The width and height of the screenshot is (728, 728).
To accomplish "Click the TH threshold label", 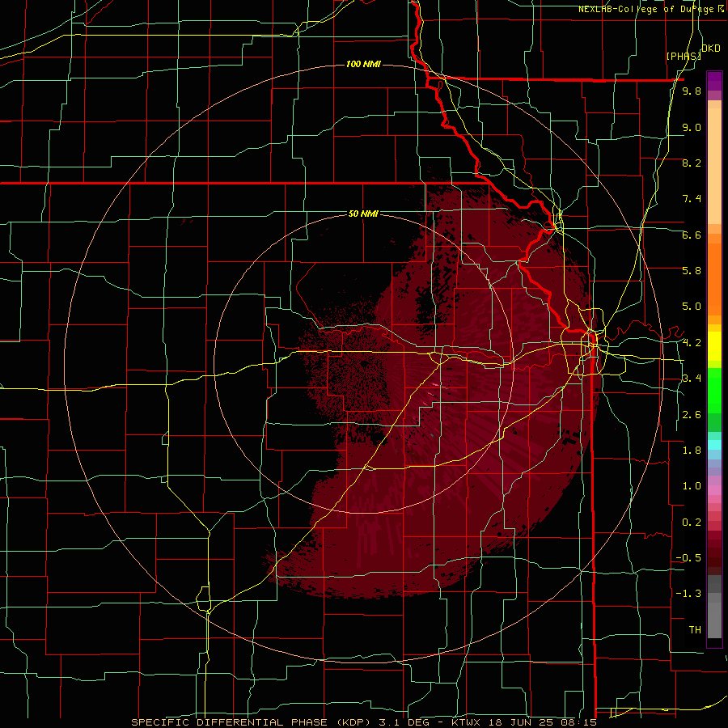I will point(695,630).
